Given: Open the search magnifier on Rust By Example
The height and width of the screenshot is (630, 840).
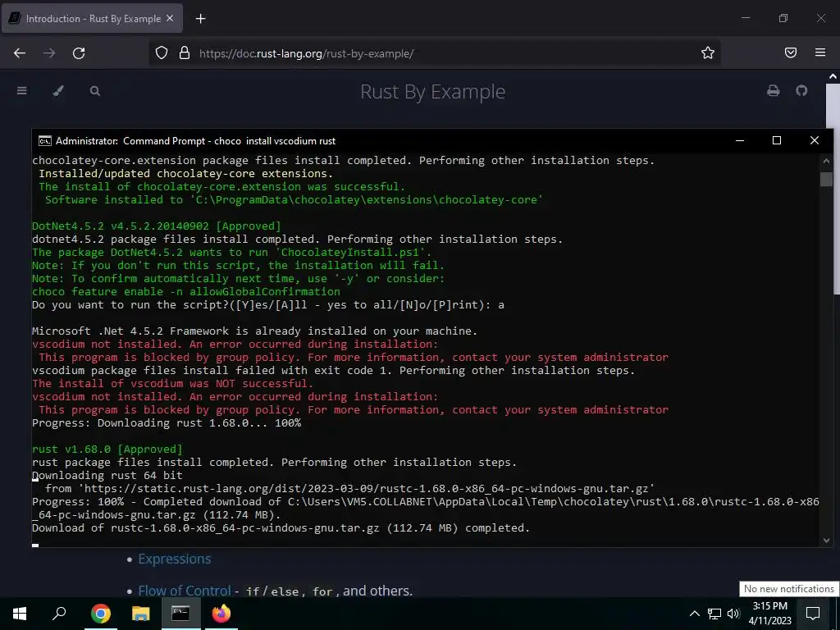Looking at the screenshot, I should (x=95, y=90).
